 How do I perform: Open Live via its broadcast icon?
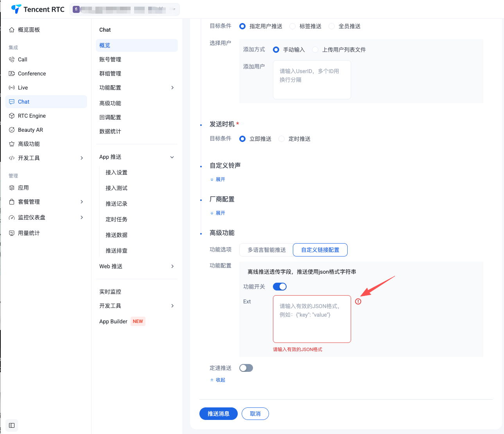12,88
